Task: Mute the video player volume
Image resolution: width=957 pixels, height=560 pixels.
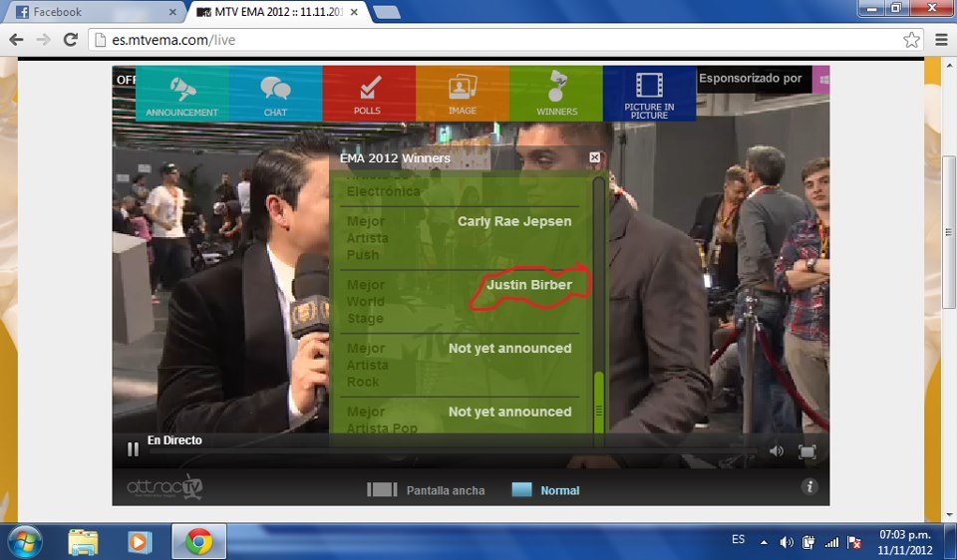Action: (x=777, y=450)
